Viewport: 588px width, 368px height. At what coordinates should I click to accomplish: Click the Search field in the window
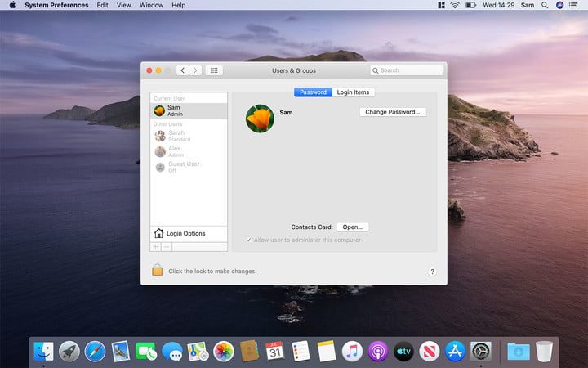pos(407,70)
